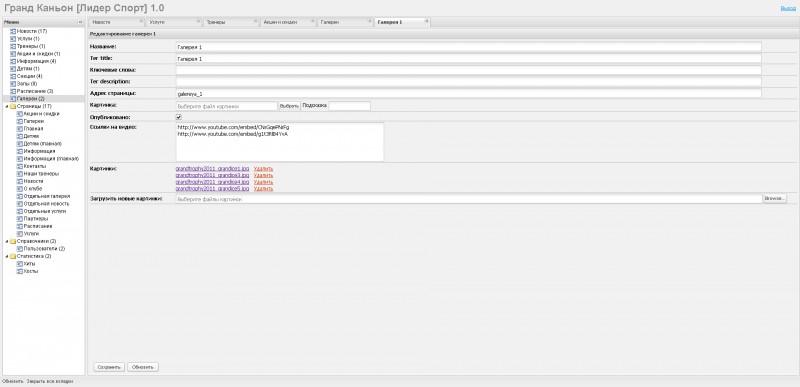The width and height of the screenshot is (800, 387).
Task: Switch to the Галереи tab
Action: 345,22
